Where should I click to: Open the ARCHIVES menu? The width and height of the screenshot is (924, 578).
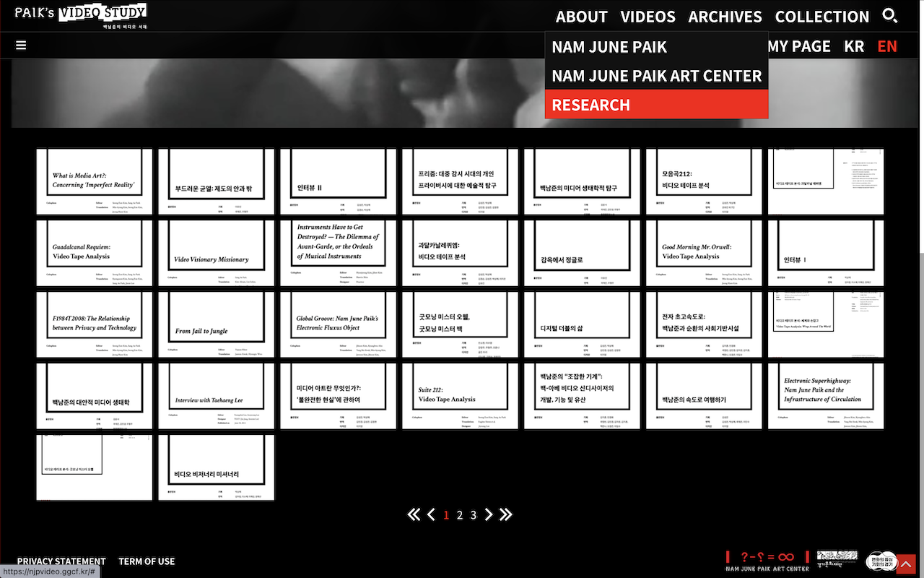(x=725, y=17)
